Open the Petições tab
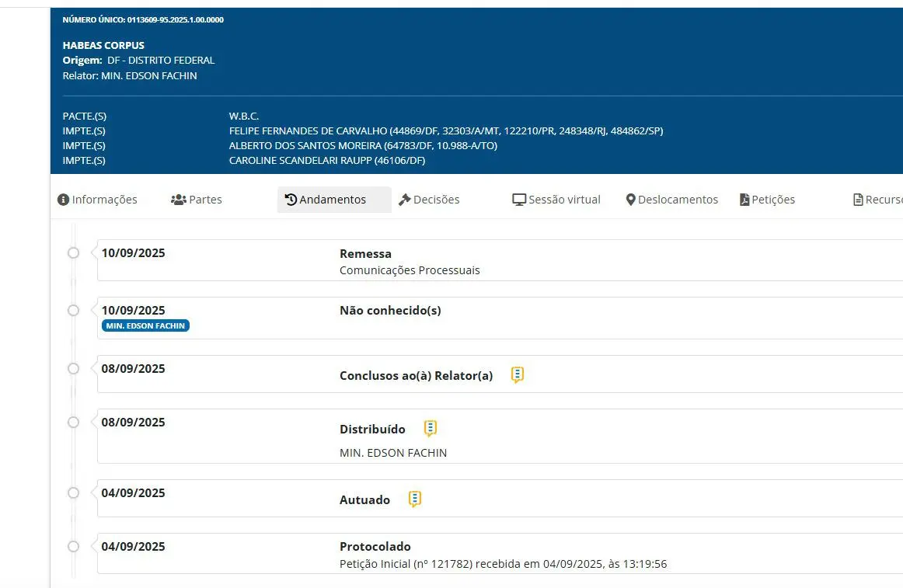 pos(767,200)
